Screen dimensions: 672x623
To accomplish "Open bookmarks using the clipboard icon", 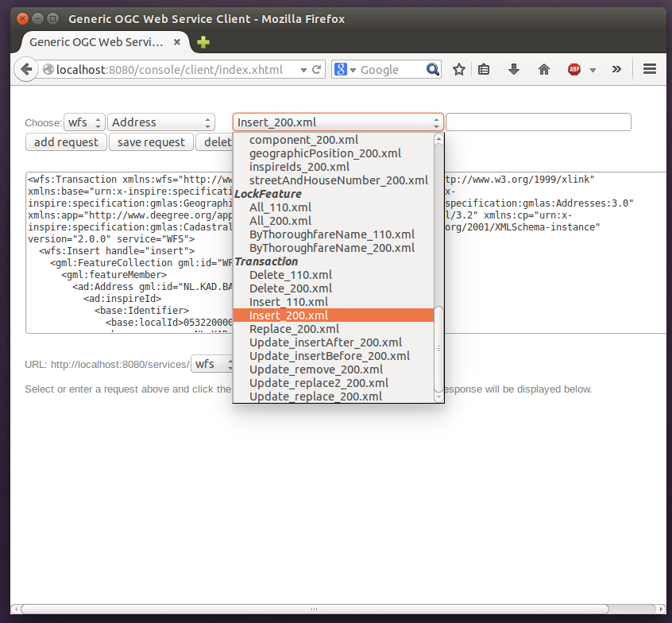I will coord(484,69).
